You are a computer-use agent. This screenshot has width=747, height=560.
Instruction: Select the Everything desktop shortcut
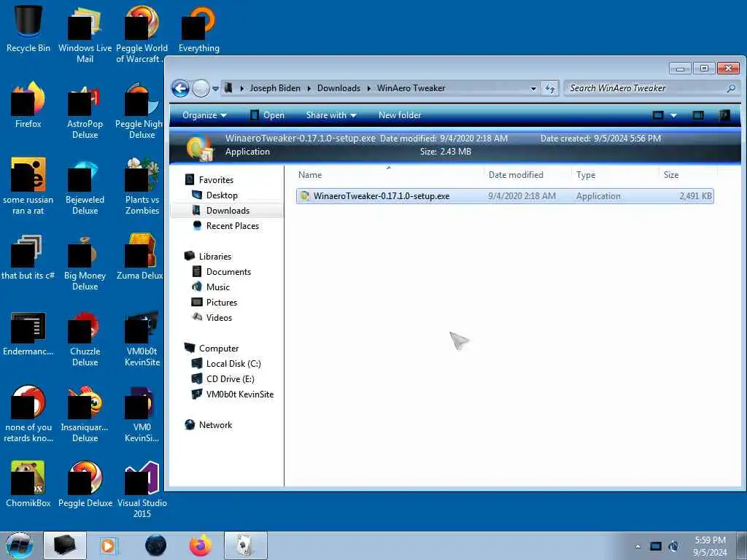point(198,28)
